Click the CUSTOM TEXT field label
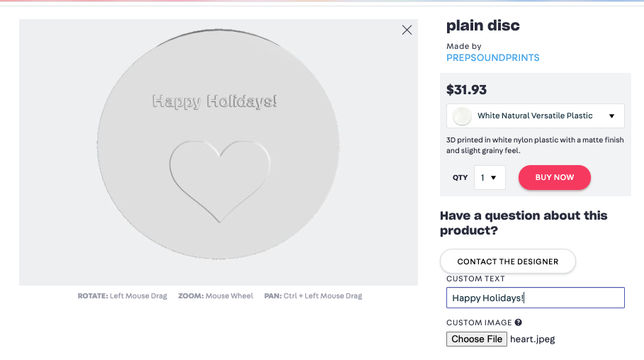Image resolution: width=644 pixels, height=360 pixels. [475, 279]
